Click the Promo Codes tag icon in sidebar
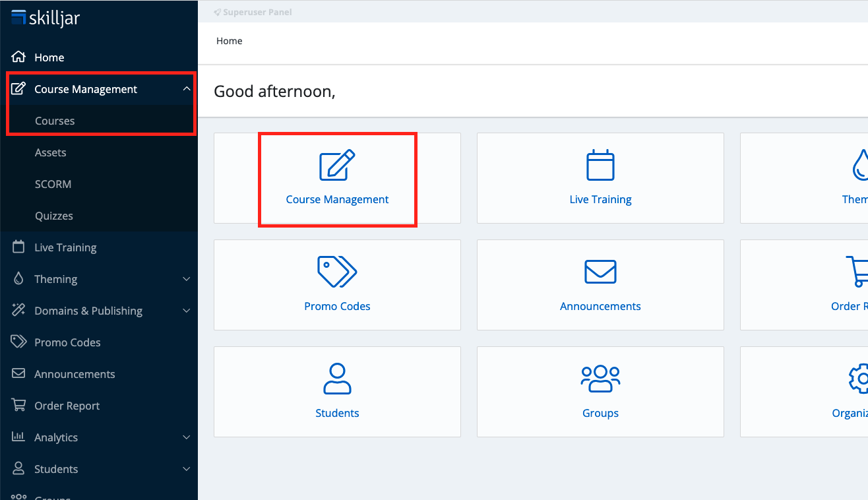 18,342
